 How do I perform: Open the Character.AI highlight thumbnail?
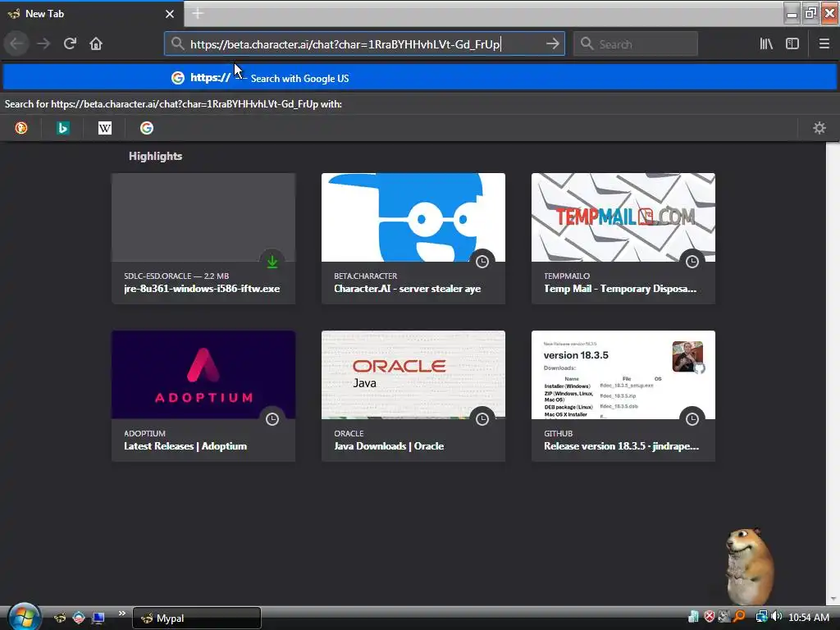click(413, 217)
